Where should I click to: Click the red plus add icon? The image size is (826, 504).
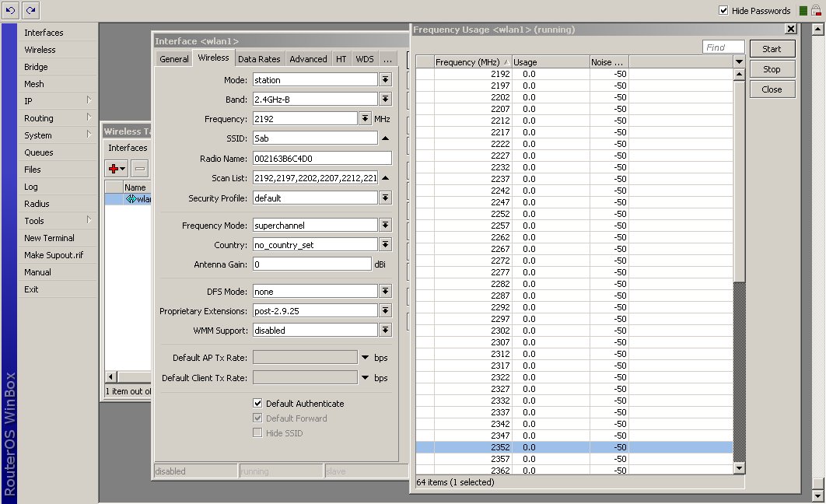pyautogui.click(x=114, y=168)
